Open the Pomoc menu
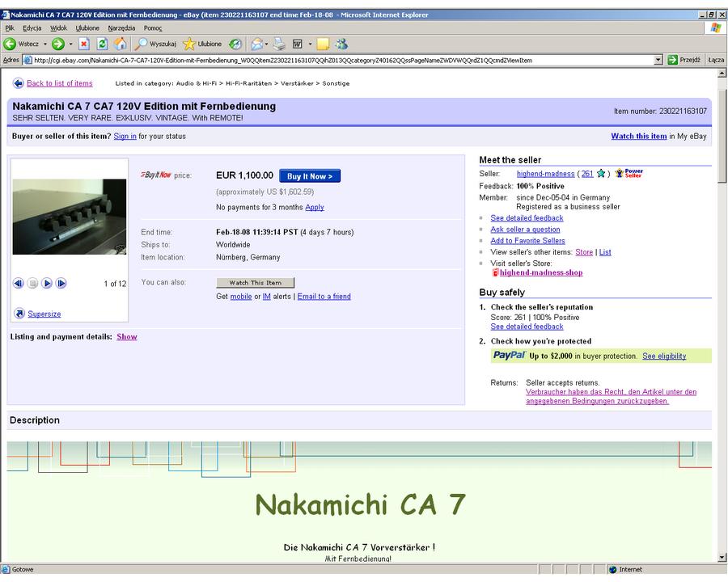Viewport: 728px width, 582px height. tap(153, 27)
